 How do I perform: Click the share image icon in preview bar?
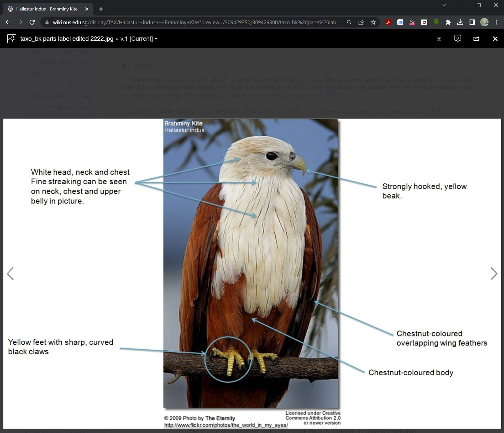pos(476,39)
